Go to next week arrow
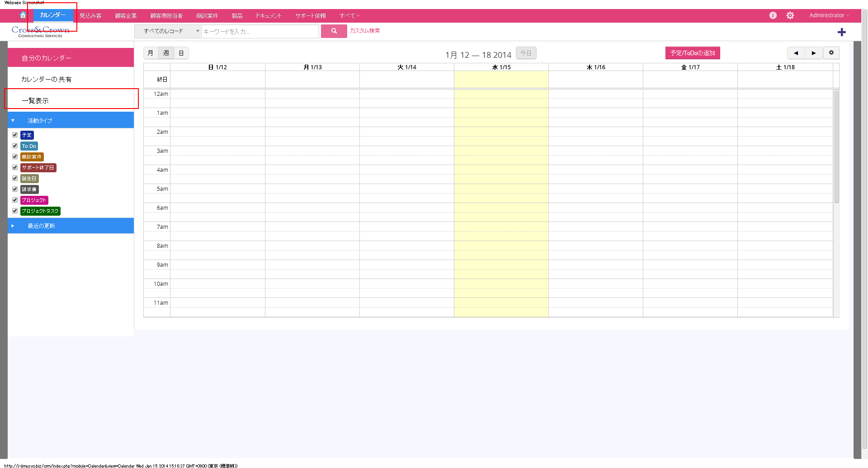 [x=813, y=53]
